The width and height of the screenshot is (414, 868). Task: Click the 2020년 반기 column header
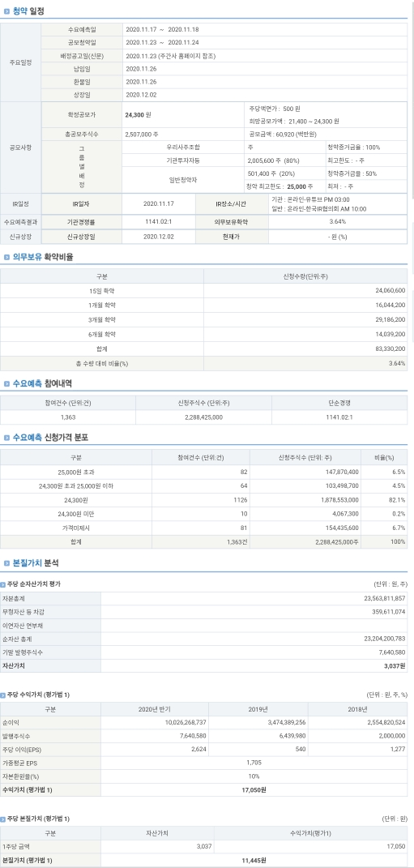click(155, 709)
